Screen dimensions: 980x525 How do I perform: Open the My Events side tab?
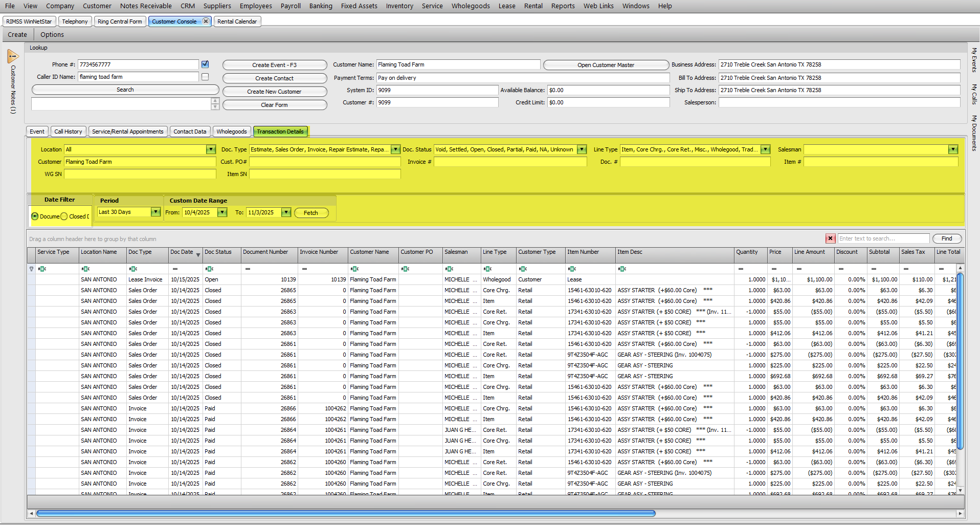(x=974, y=60)
